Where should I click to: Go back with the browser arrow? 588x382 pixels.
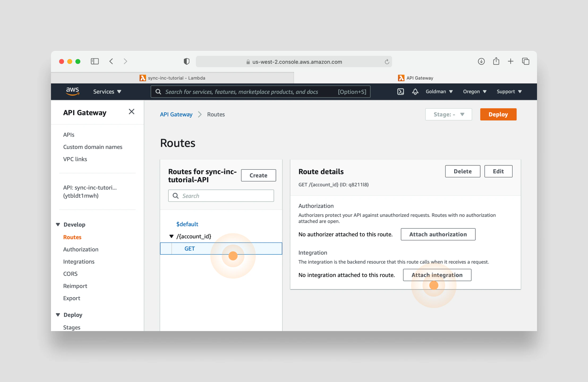(111, 62)
